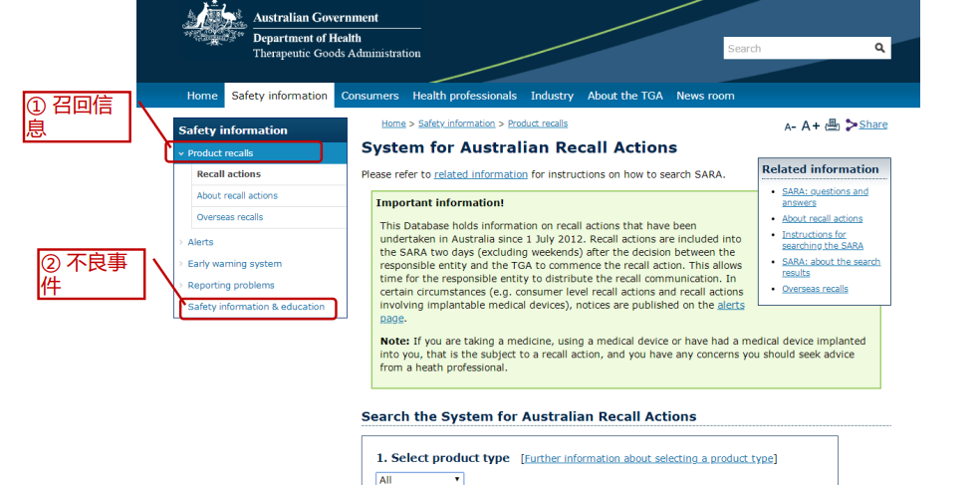
Task: Click the Share icon link
Action: 866,124
